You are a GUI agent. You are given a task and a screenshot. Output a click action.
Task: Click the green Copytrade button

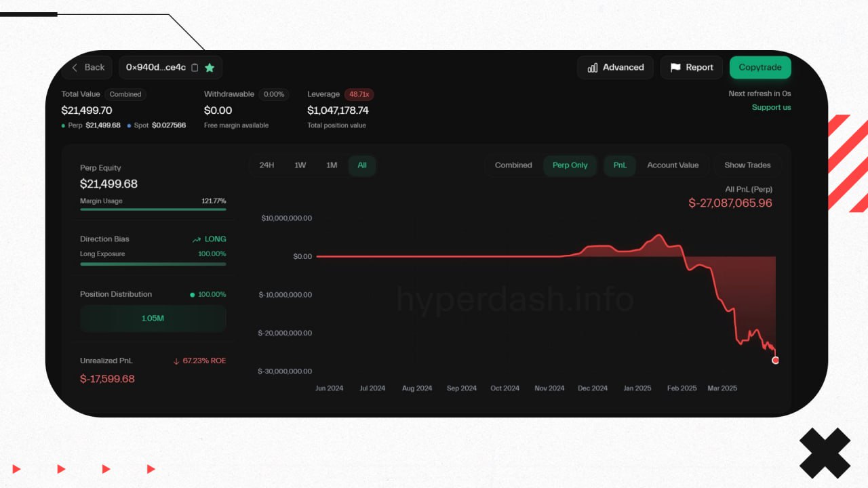coord(759,67)
